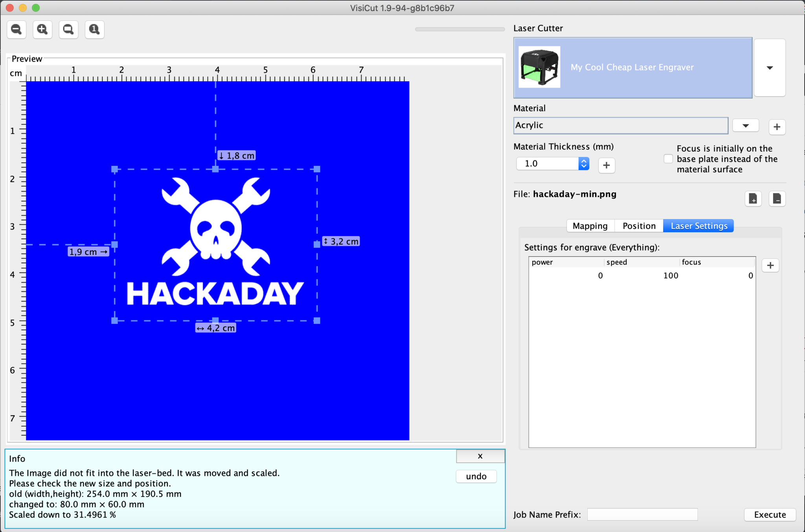
Task: Switch to the Position tab
Action: coord(638,226)
